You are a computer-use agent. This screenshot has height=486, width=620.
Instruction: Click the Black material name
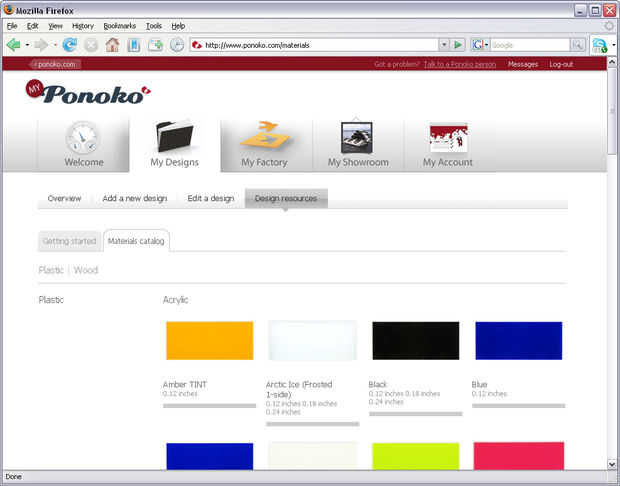pyautogui.click(x=378, y=384)
